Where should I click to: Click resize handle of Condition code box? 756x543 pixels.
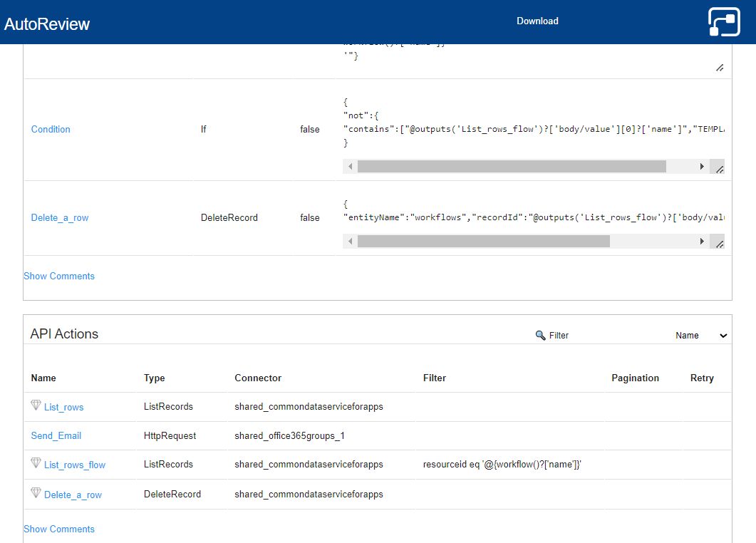click(x=720, y=170)
